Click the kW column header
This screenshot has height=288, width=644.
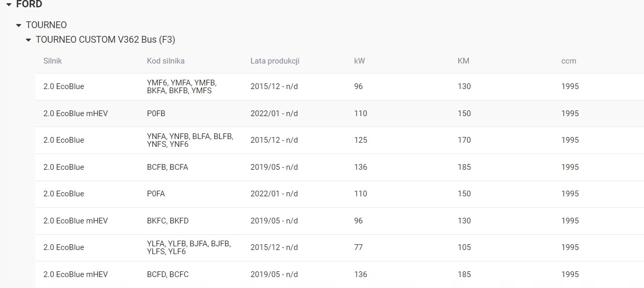(x=359, y=61)
